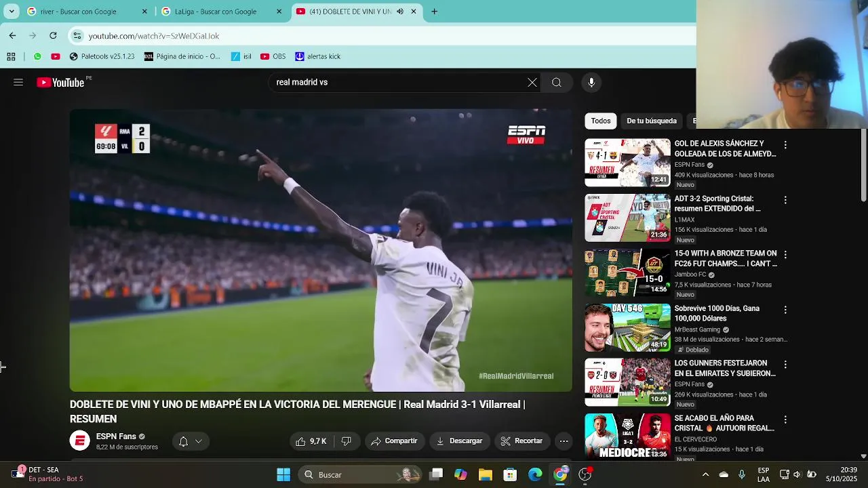Open the ESP LAA language switcher
868x488 pixels.
764,474
